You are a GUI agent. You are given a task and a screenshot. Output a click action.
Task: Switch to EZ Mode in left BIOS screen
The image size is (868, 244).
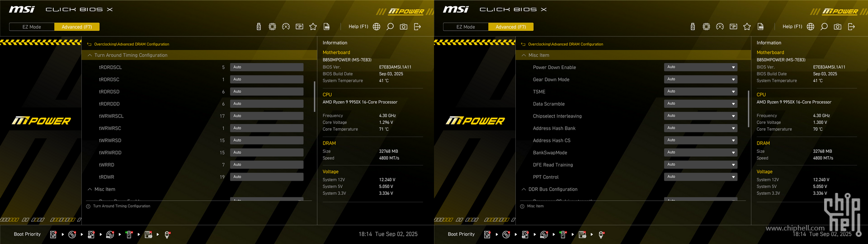[32, 27]
